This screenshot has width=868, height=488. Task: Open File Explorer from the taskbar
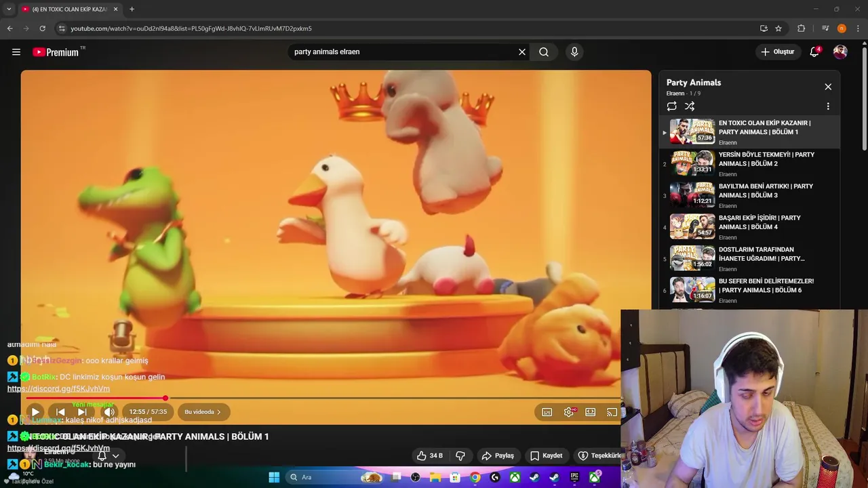pyautogui.click(x=435, y=477)
